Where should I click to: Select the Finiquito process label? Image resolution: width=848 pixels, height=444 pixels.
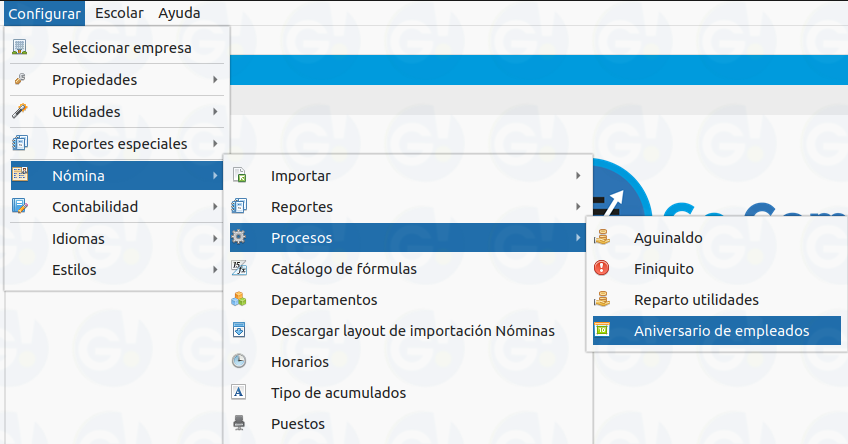click(x=664, y=269)
